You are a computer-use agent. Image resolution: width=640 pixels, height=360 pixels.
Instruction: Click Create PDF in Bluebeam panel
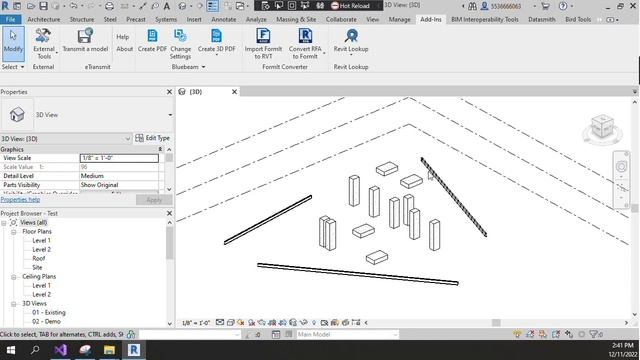[x=152, y=41]
